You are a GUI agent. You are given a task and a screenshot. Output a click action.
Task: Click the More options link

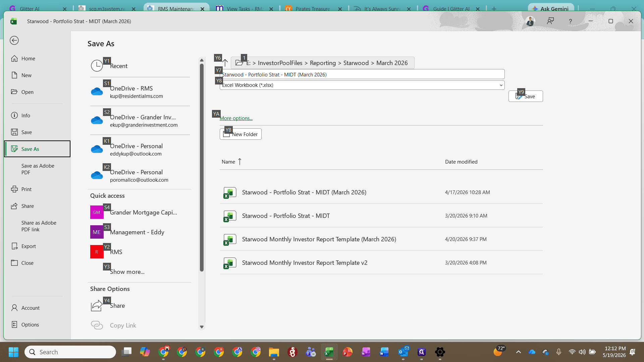click(x=236, y=118)
